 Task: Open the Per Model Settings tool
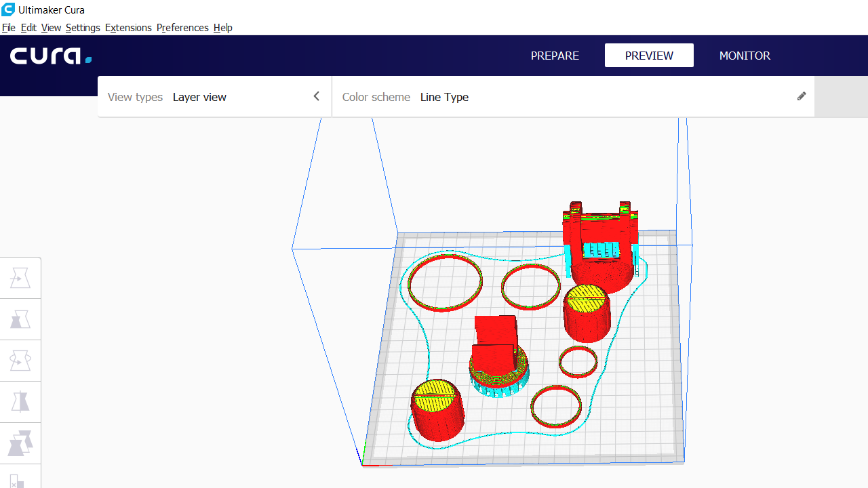pyautogui.click(x=20, y=443)
